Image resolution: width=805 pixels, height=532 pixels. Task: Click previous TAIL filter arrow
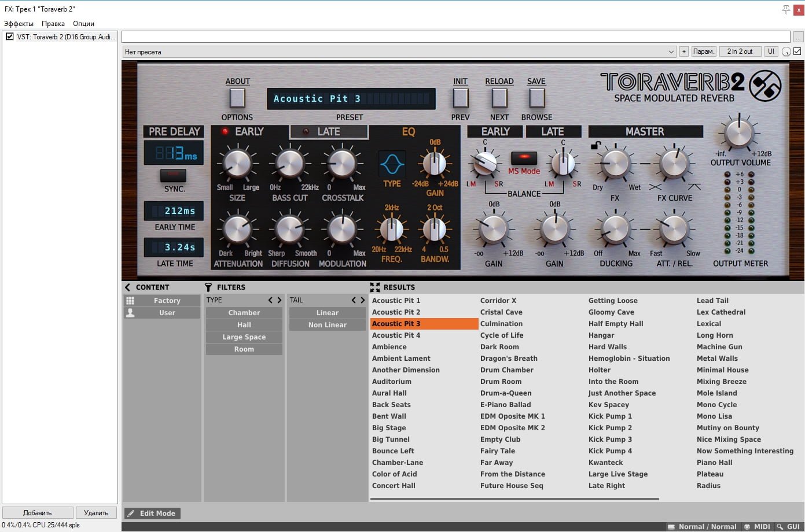click(x=354, y=300)
